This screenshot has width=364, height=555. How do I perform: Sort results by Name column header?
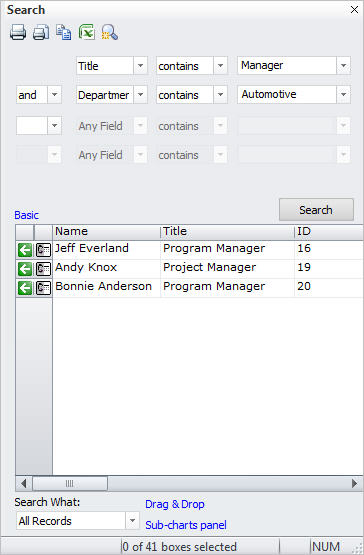coord(106,232)
